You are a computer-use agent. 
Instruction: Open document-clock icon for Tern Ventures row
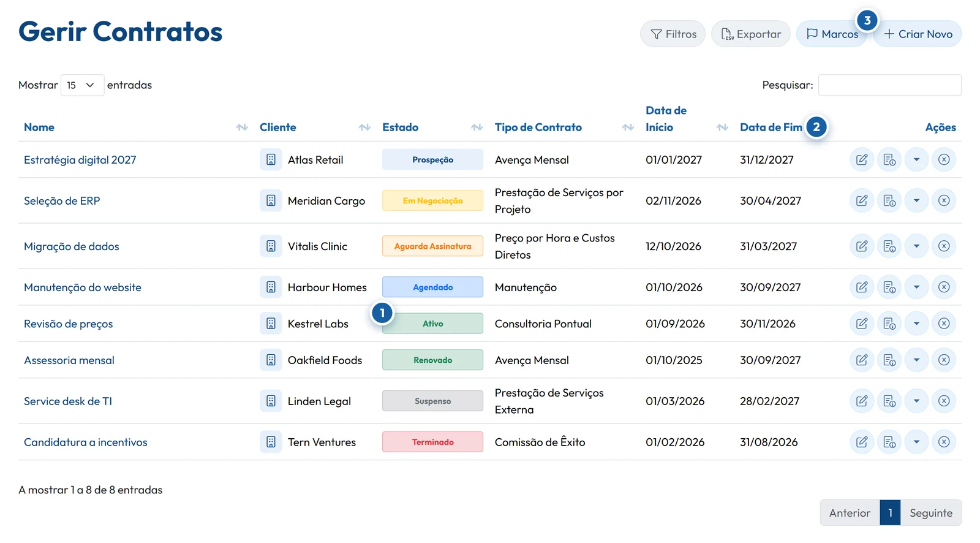(x=889, y=442)
